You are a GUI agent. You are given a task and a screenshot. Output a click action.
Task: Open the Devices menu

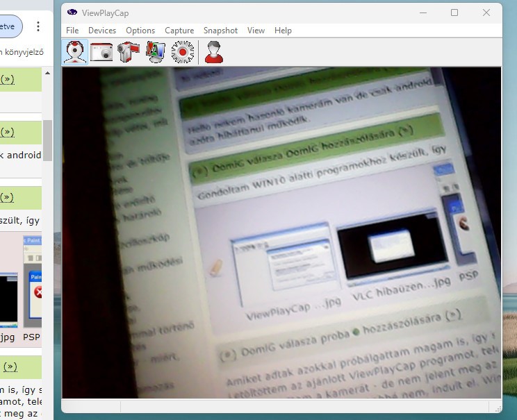tap(102, 31)
